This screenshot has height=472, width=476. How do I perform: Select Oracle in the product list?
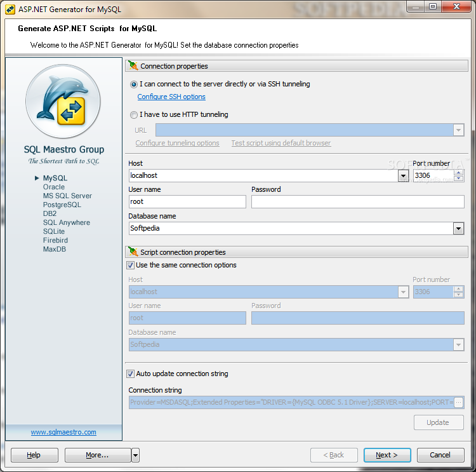[x=54, y=187]
